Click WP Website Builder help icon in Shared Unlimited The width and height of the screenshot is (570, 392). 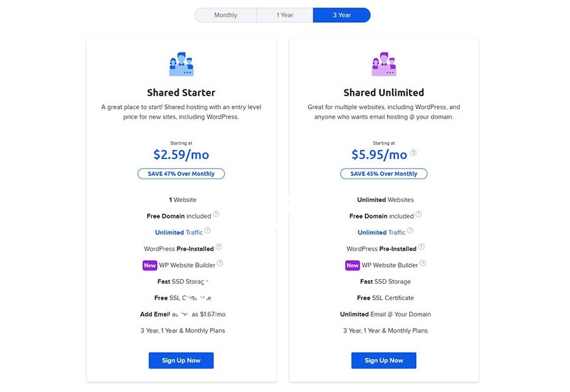[x=423, y=263]
